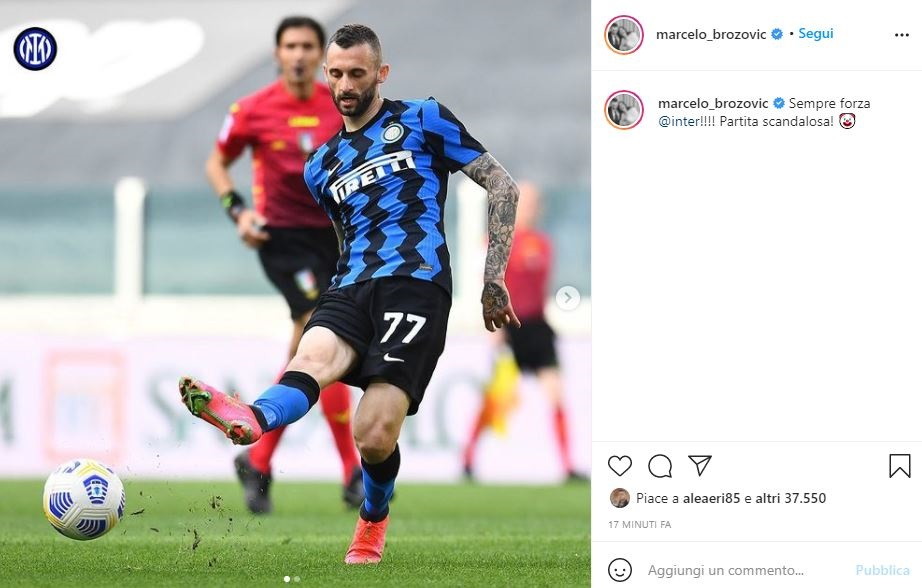Click the 17 MINUTI FA timestamp

[x=639, y=524]
